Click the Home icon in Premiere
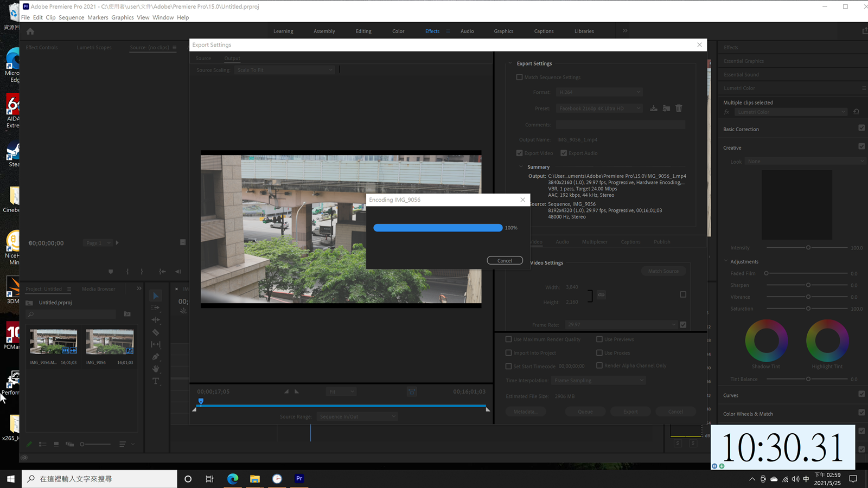Screen dimensions: 868x488 coord(30,31)
